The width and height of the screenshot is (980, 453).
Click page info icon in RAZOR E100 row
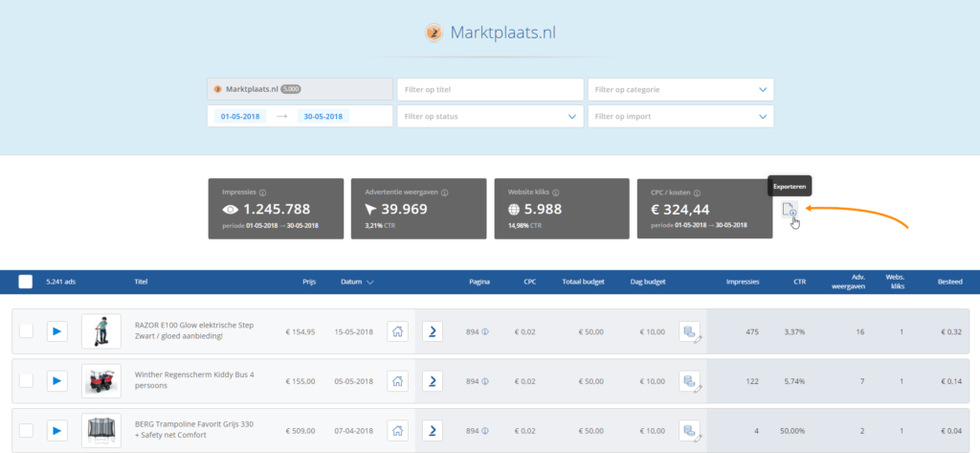485,331
